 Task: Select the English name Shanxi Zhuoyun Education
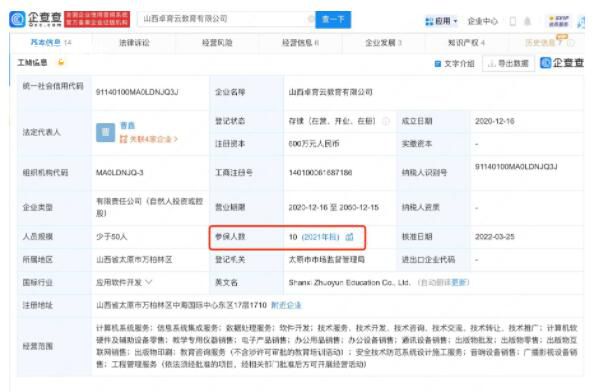point(349,282)
